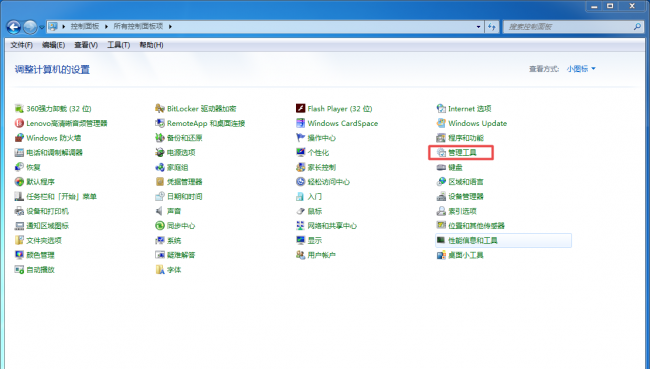Image resolution: width=650 pixels, height=369 pixels.
Task: Open 桌面小工具 item
Action: (x=460, y=255)
